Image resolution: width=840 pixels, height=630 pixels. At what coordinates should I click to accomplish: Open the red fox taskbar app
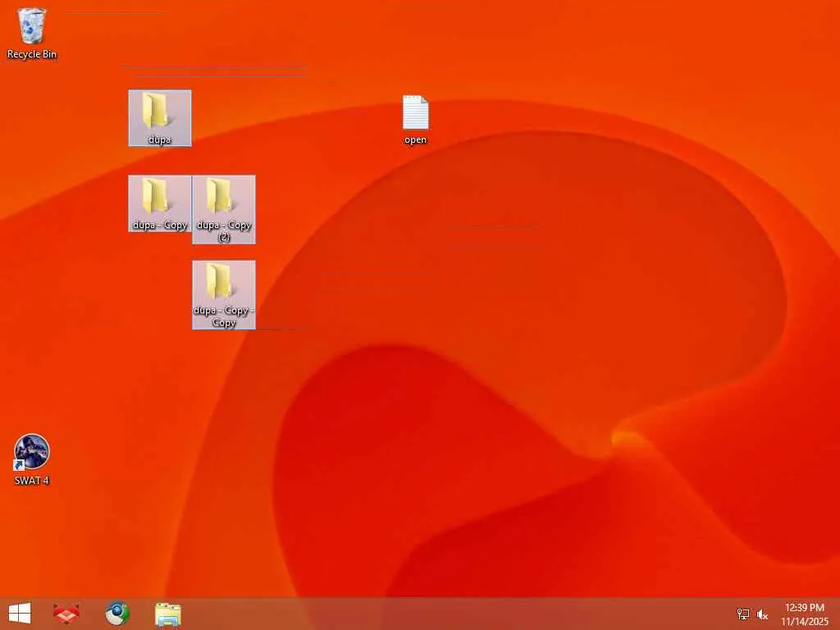(66, 614)
